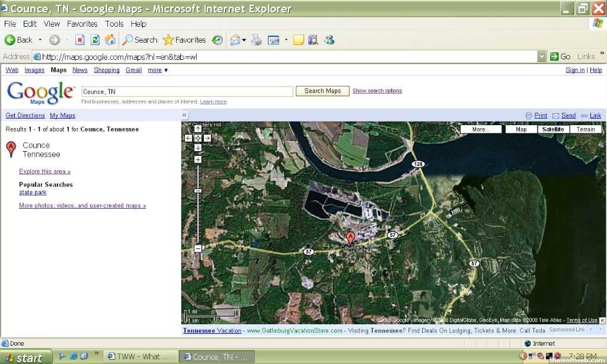Open the browser History icon

tap(218, 40)
